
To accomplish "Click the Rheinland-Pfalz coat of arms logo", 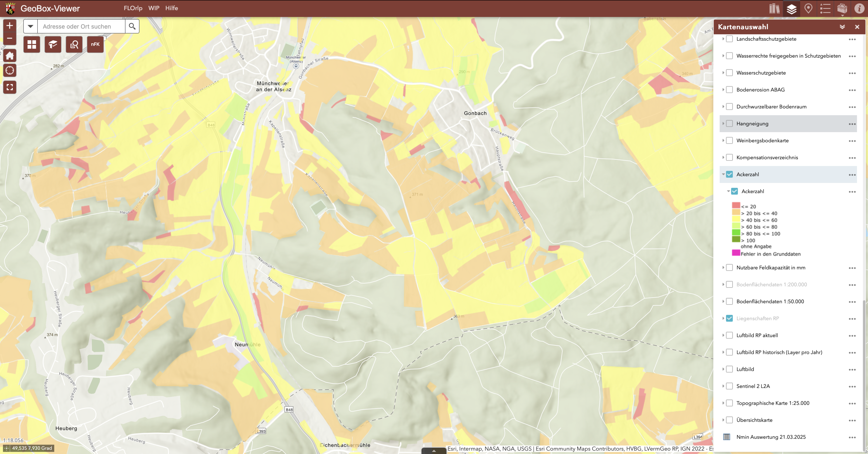I will pos(10,8).
